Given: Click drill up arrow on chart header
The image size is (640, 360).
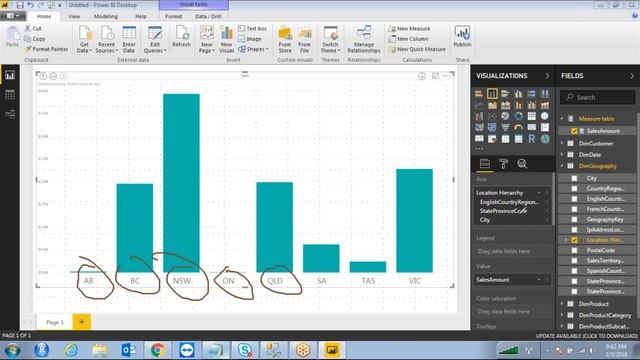Looking at the screenshot, I should [x=43, y=76].
